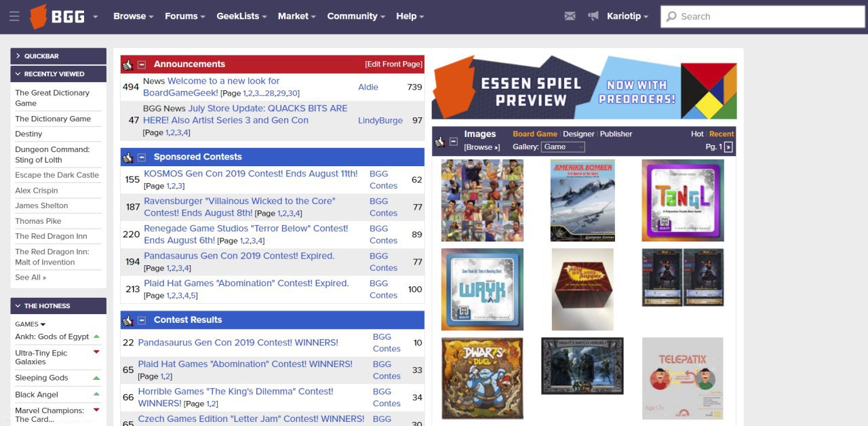Viewport: 868px width, 426px height.
Task: Open The Great Dictionary Game
Action: [x=52, y=98]
